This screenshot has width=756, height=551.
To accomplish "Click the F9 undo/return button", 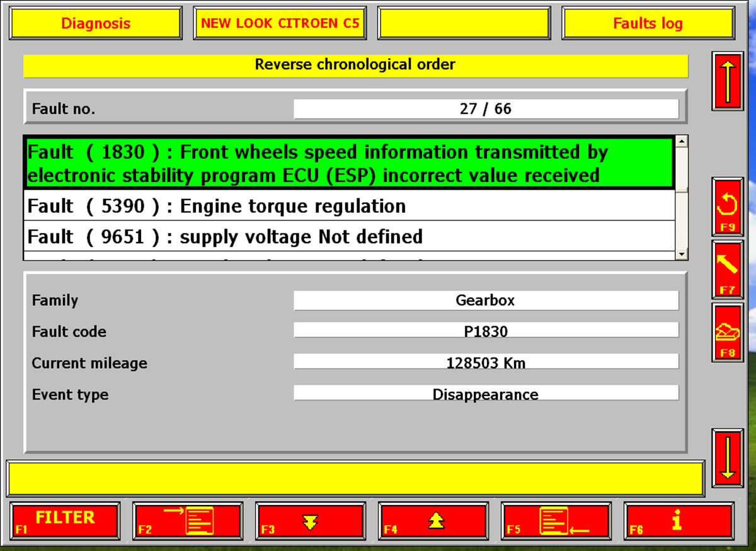I will [x=728, y=207].
